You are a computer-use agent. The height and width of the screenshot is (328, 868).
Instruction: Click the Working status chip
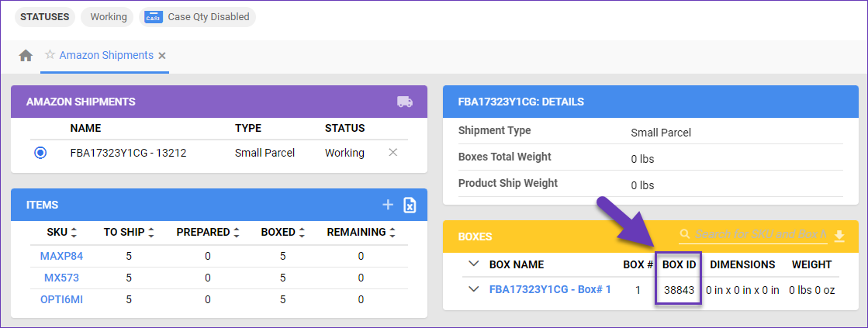point(109,16)
